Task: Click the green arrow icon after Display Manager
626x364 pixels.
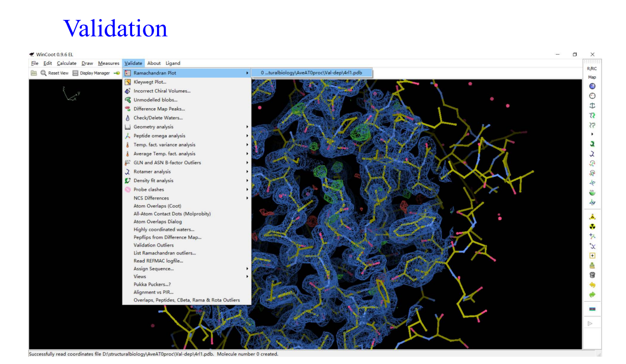Action: point(117,73)
